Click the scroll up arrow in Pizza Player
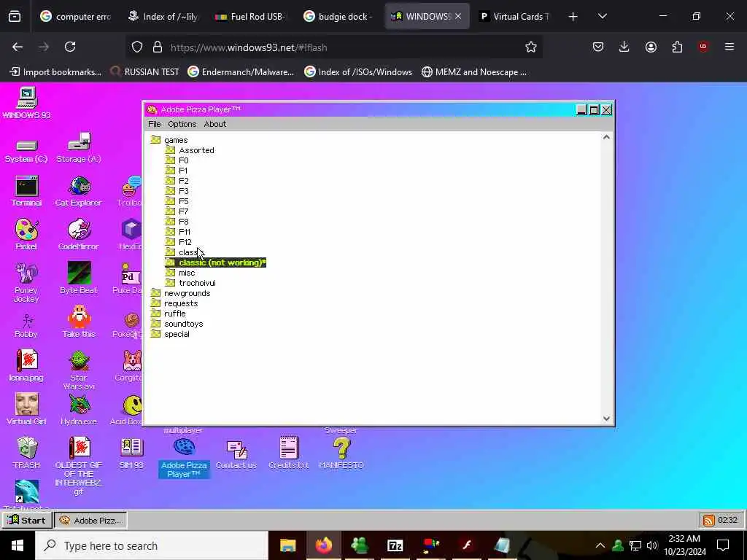Image resolution: width=747 pixels, height=560 pixels. pyautogui.click(x=606, y=137)
